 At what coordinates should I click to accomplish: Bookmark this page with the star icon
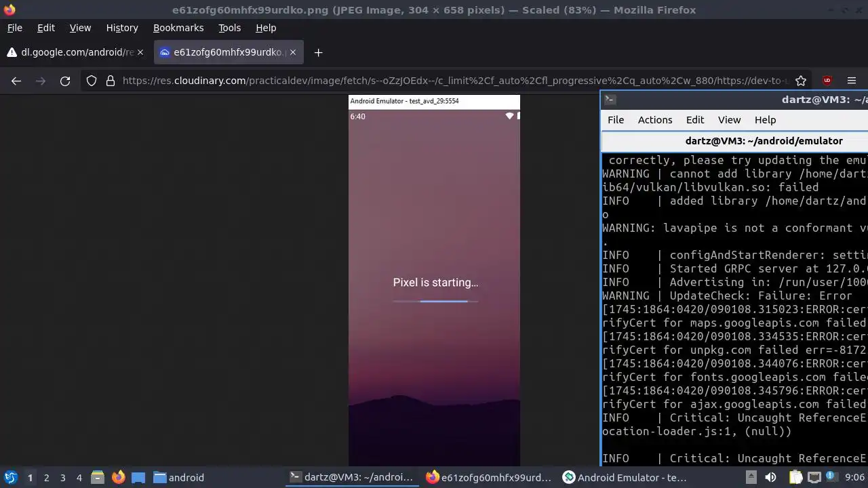point(801,81)
